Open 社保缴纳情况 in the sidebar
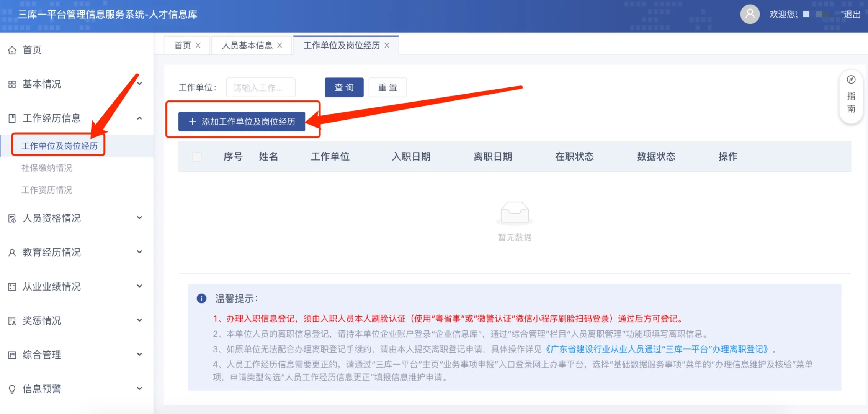This screenshot has height=414, width=868. coord(47,168)
